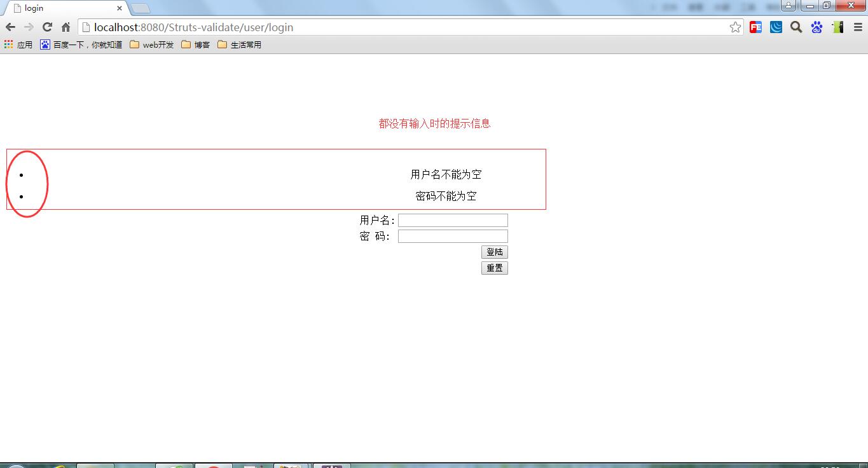Click the 密 码: field label

375,236
